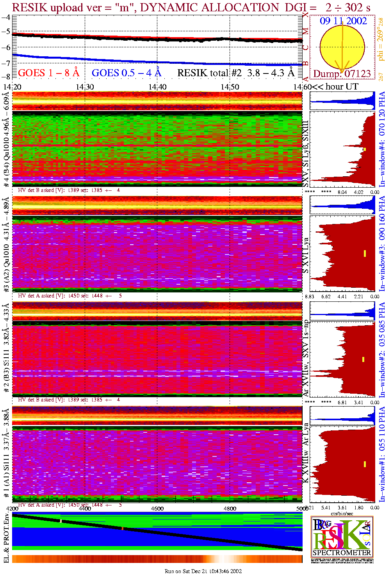This screenshot has height=577, width=392.
Task: Click the Dump: 07123 label
Action: (342, 73)
